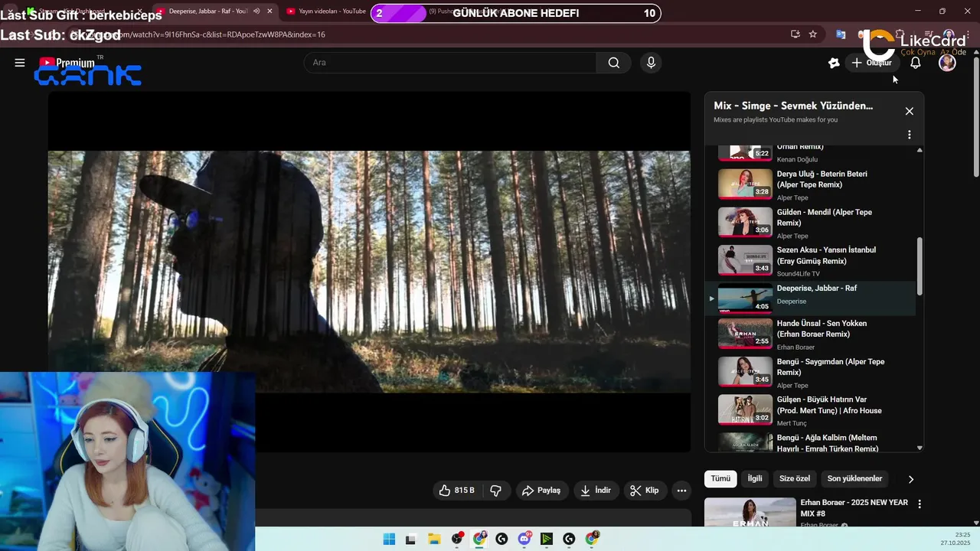Click the 3:06 Mendil thumbnail
The image size is (980, 551).
745,222
